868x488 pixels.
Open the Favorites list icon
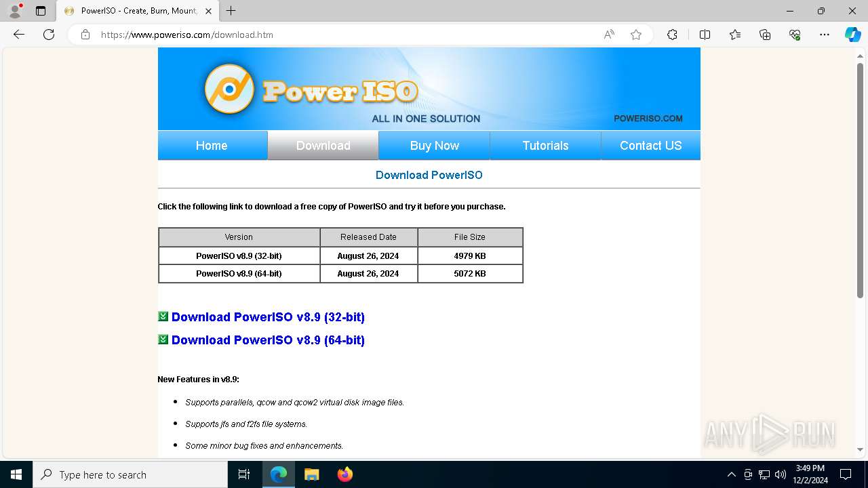tap(735, 35)
